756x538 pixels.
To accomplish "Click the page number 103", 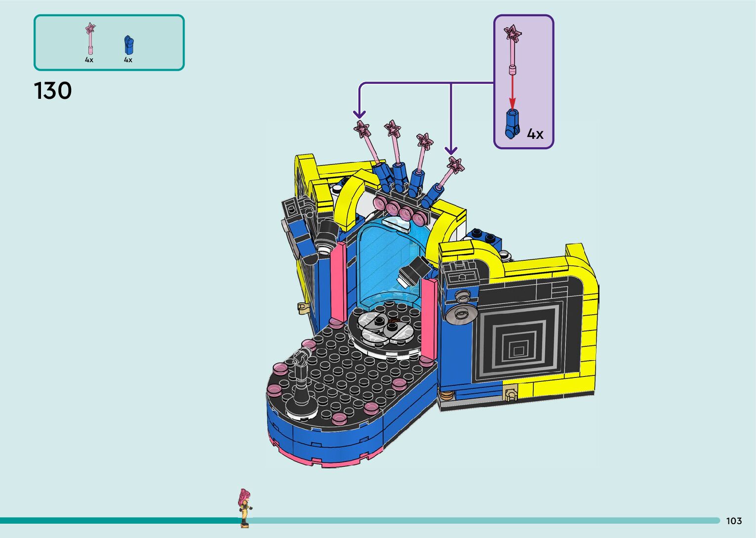I will pos(734,521).
